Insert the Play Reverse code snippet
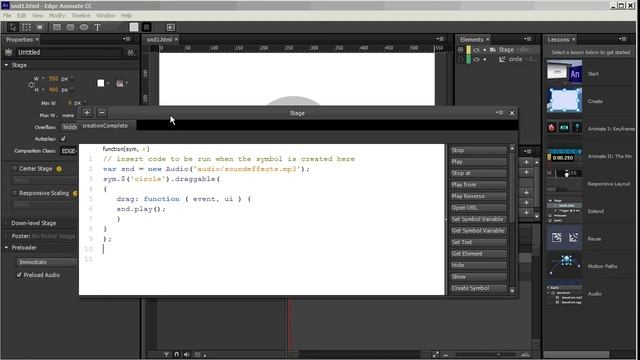 tap(478, 196)
